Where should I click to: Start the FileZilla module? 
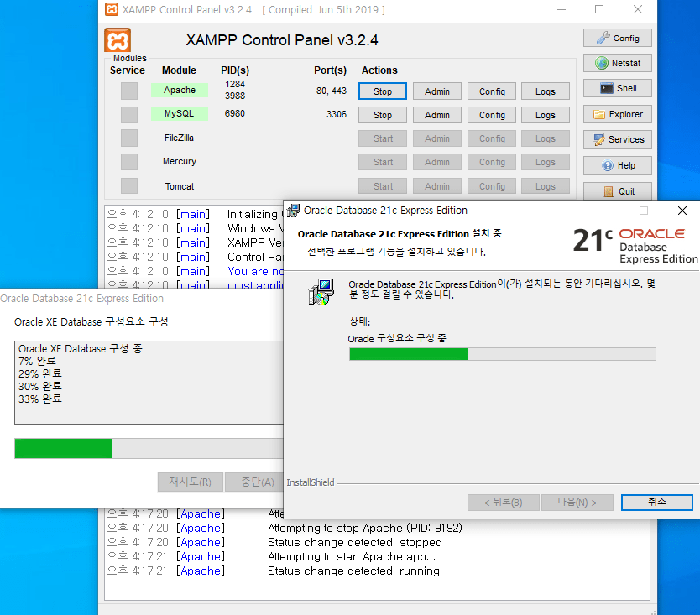pos(383,138)
